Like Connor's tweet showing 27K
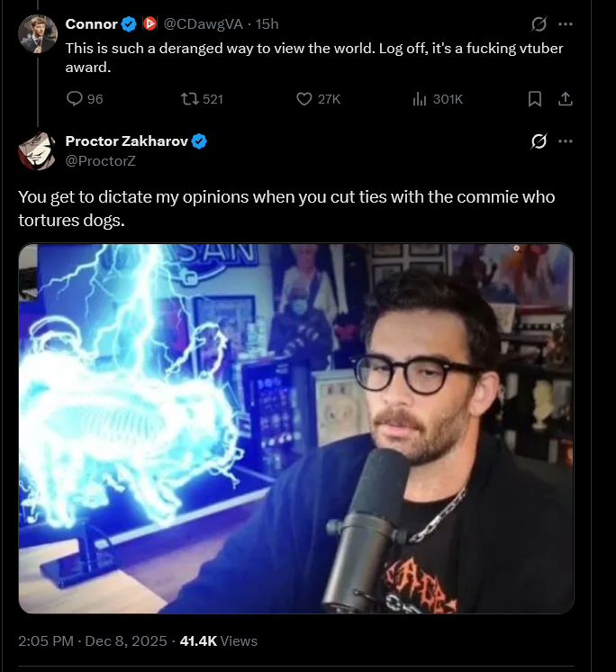The width and height of the screenshot is (616, 672). (318, 99)
